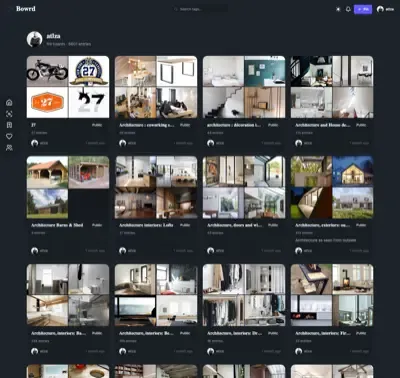The width and height of the screenshot is (400, 378).
Task: Open the black staircase thumbnail in décoration board
Action: (223, 102)
